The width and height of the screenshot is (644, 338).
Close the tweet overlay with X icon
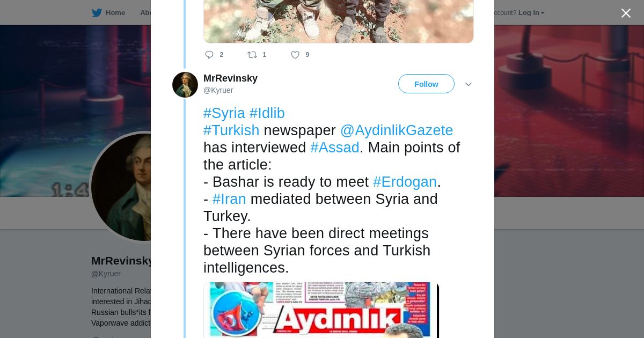(x=626, y=13)
